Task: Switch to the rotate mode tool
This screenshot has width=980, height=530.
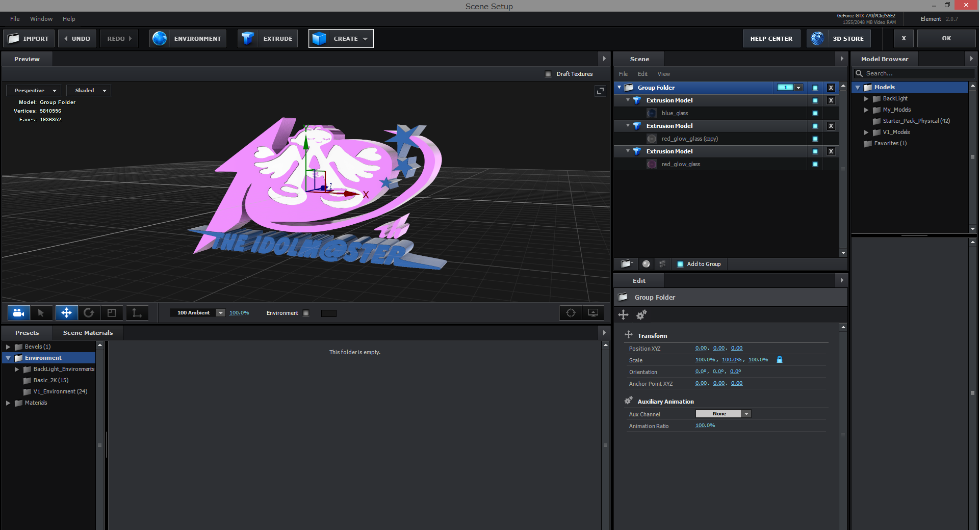Action: click(89, 313)
